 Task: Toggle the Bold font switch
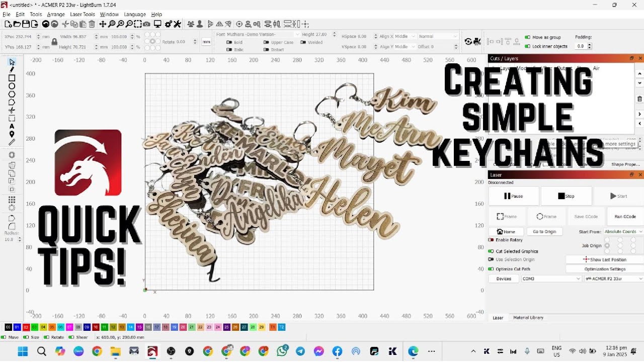coord(229,43)
